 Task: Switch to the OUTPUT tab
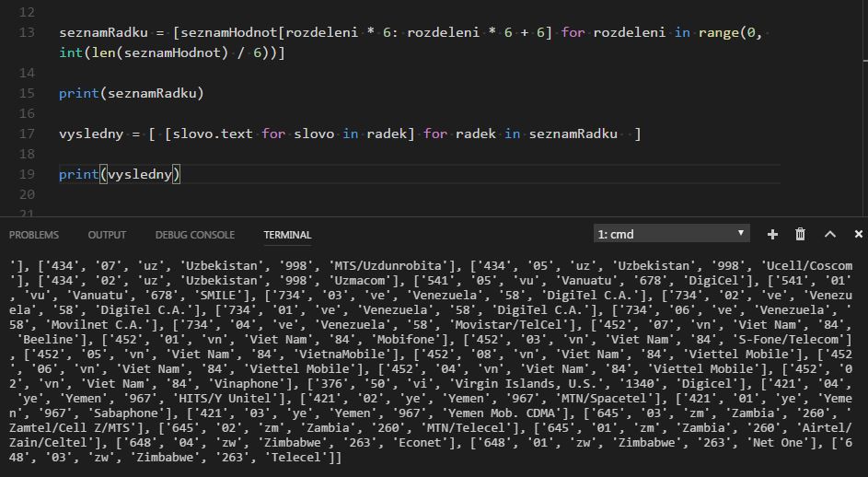pos(107,235)
